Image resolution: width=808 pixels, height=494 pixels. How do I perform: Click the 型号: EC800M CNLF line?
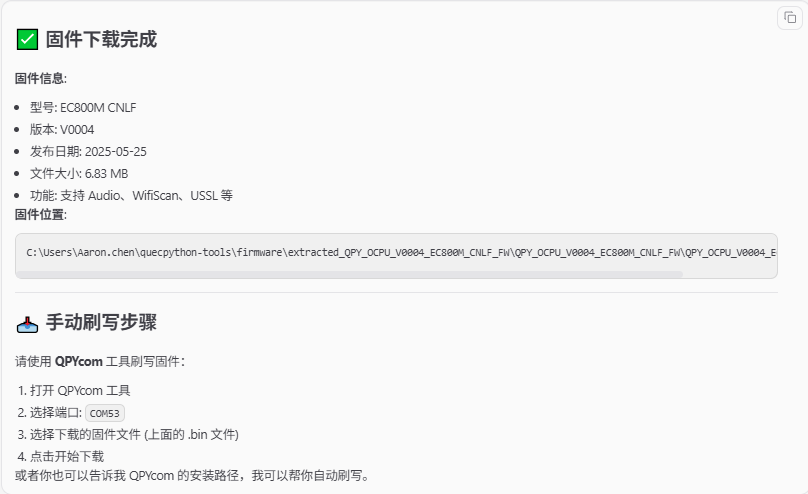[x=85, y=107]
